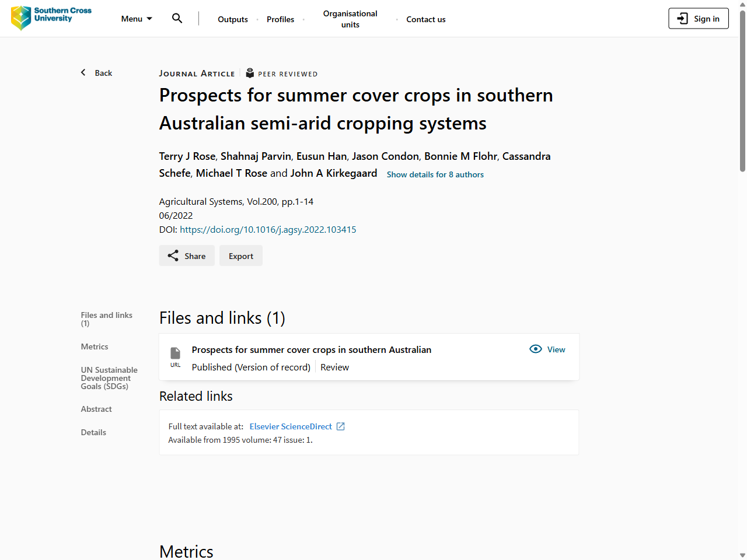Click the Southern Cross University logo
The width and height of the screenshot is (747, 560).
pos(51,18)
